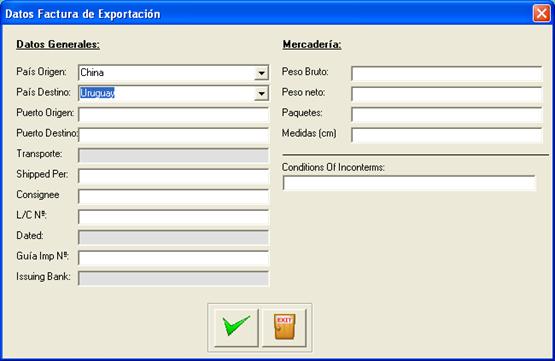Focus the Shipped Per input field
The image size is (555, 361).
[173, 176]
